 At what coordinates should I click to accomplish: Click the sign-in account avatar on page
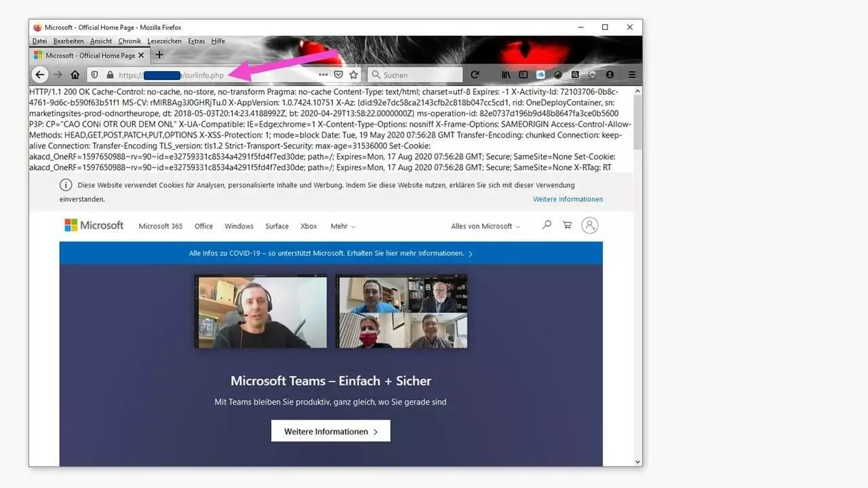click(x=590, y=226)
